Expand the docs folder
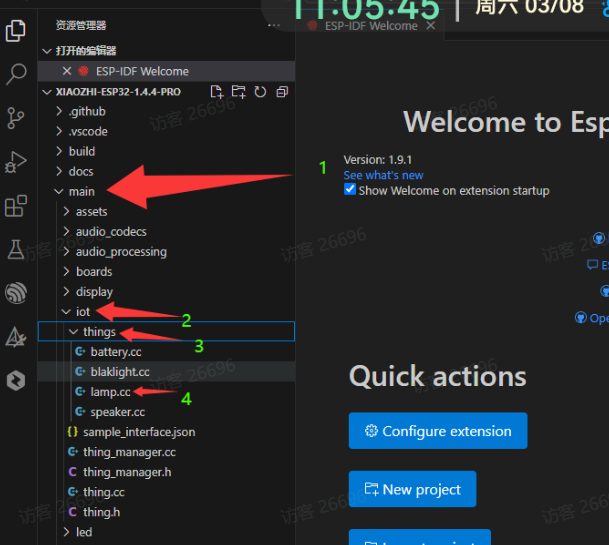Viewport: 609px width, 545px height. [59, 171]
